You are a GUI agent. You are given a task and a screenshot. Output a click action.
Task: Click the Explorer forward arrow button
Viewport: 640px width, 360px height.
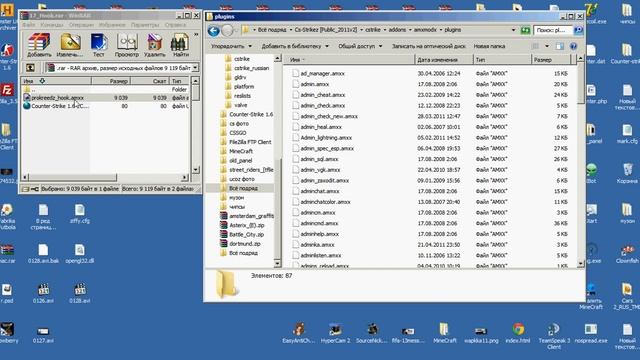coord(228,31)
